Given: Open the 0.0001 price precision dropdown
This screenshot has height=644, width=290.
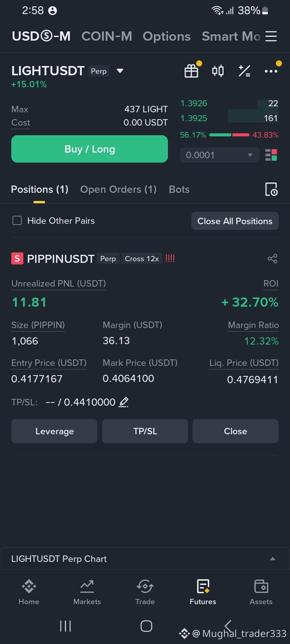Looking at the screenshot, I should [x=219, y=155].
